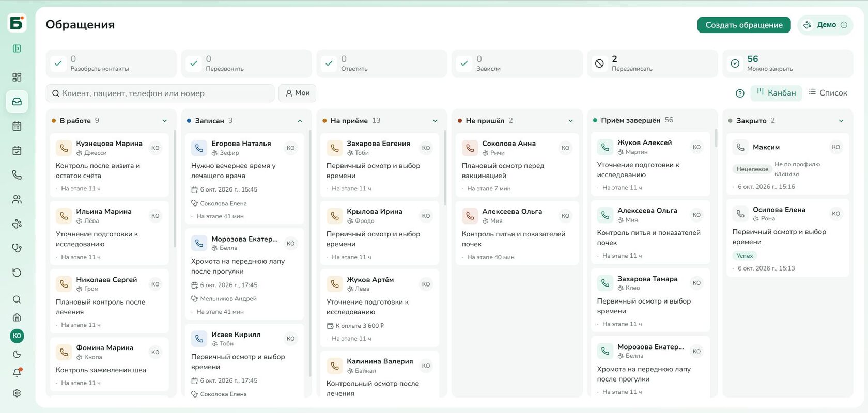This screenshot has height=413, width=868.
Task: Click the green Б logo in sidebar
Action: 17,23
